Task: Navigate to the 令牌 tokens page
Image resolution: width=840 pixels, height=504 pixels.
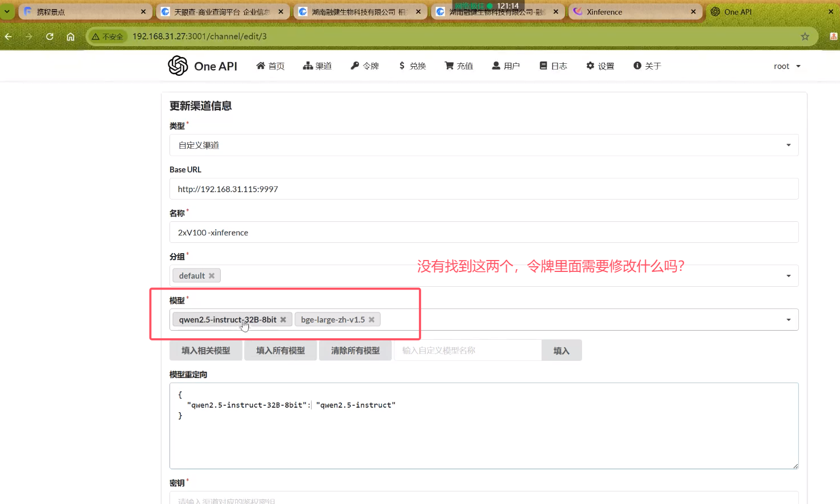Action: [365, 66]
